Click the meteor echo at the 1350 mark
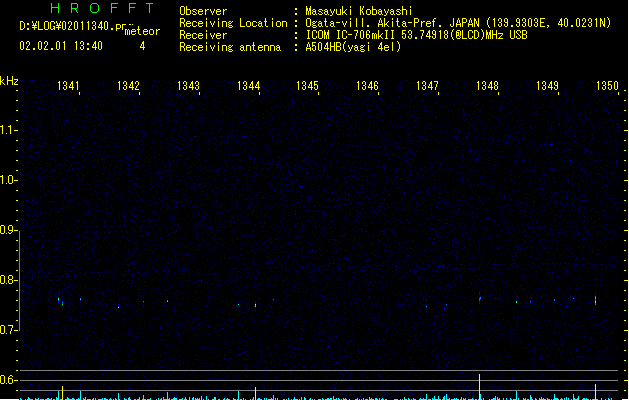This screenshot has width=629, height=400. 595,301
